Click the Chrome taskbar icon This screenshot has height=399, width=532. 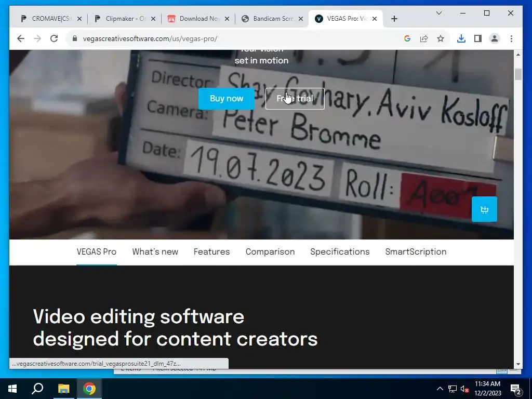[89, 389]
